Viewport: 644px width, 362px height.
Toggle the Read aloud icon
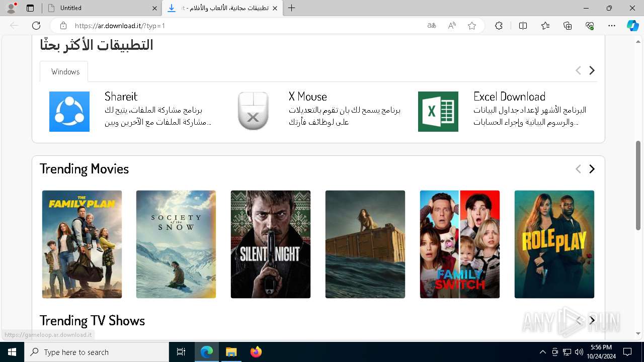click(452, 26)
